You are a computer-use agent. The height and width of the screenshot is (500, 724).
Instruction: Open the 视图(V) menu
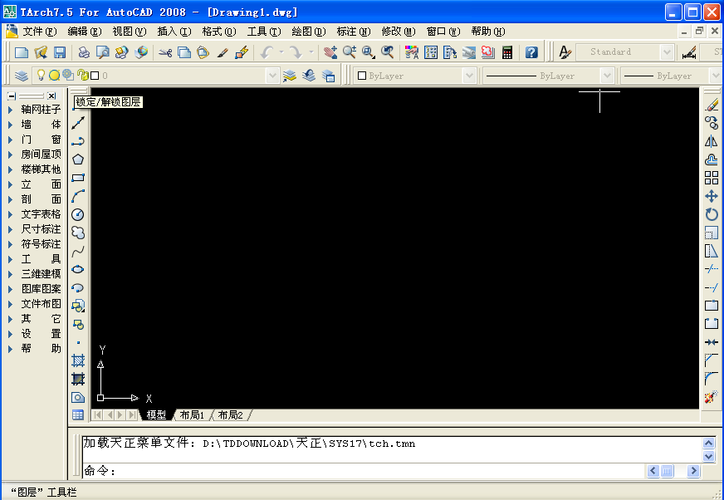coord(129,31)
